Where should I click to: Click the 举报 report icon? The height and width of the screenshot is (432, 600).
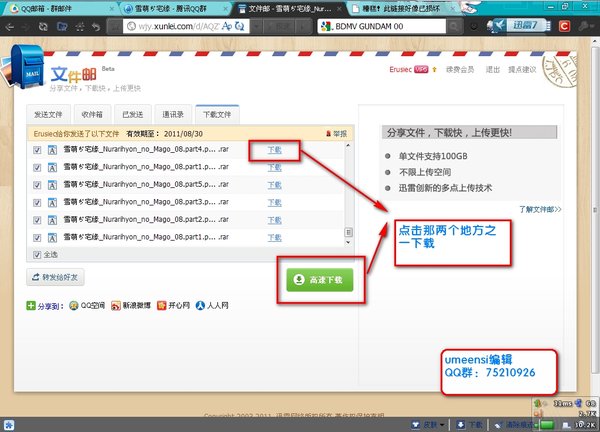[x=328, y=134]
